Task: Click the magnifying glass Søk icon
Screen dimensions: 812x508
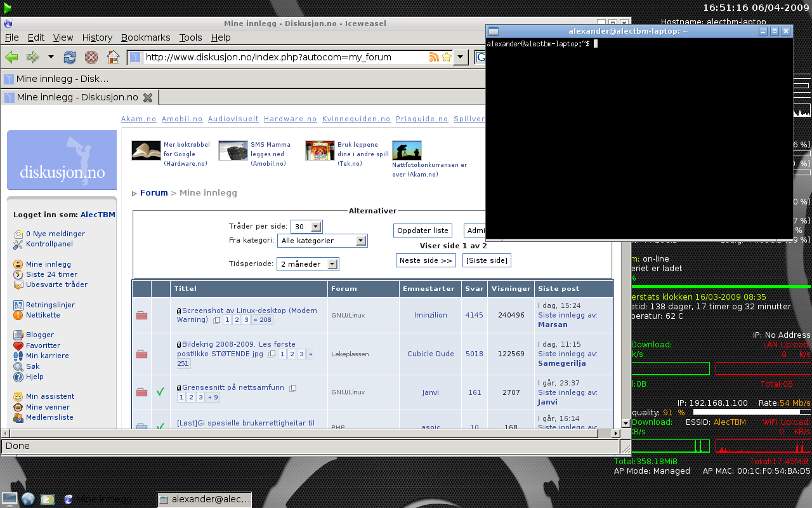Action: click(18, 366)
